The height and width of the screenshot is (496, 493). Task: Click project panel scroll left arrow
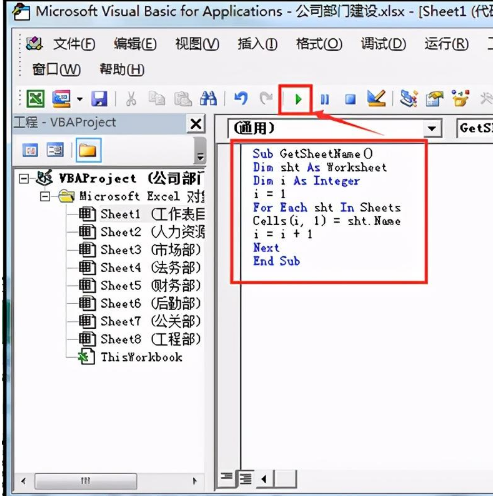pos(23,481)
